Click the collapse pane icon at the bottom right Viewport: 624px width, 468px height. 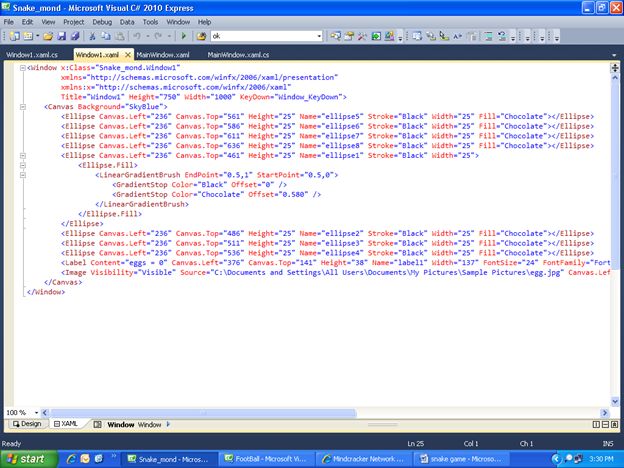pos(614,425)
